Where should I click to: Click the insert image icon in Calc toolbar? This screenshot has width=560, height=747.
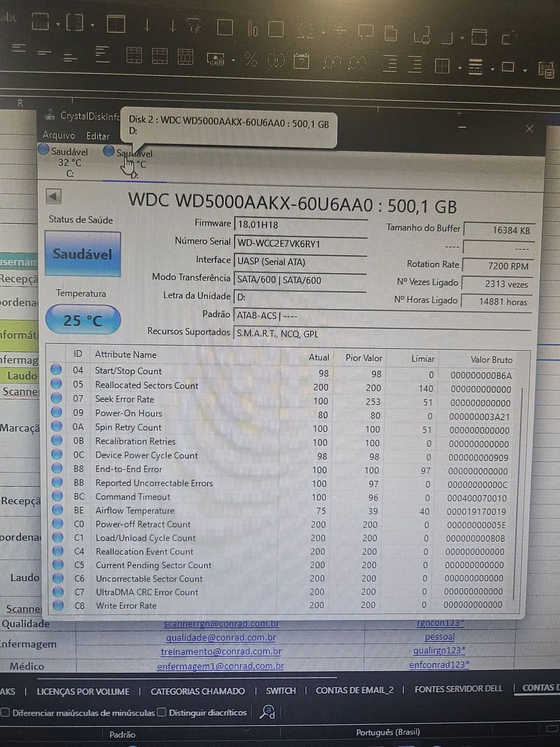[x=225, y=27]
